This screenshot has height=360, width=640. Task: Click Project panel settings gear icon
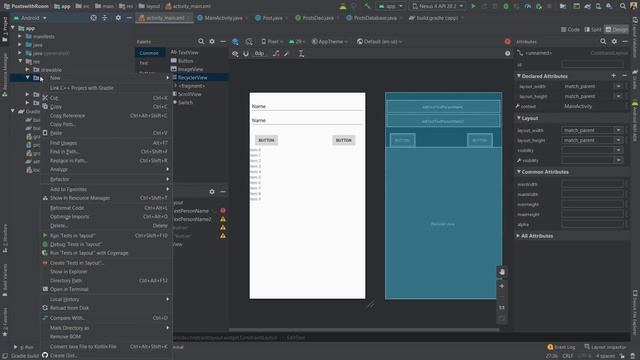click(x=118, y=18)
